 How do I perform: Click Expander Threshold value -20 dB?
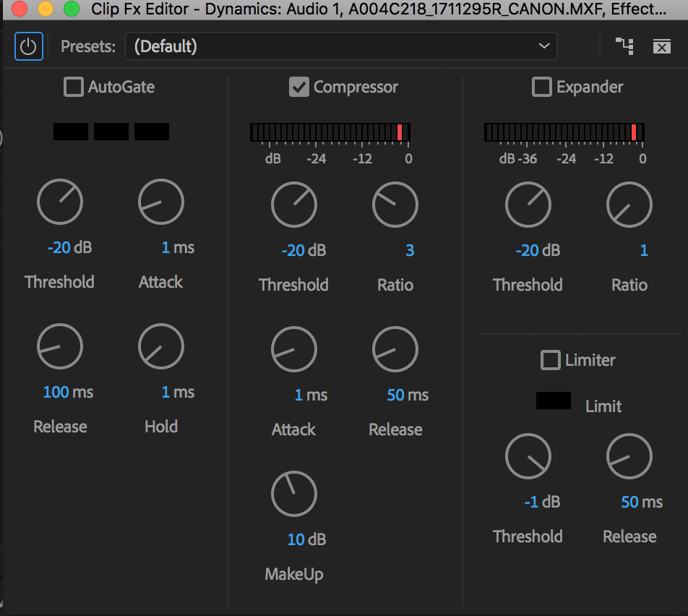click(x=538, y=250)
